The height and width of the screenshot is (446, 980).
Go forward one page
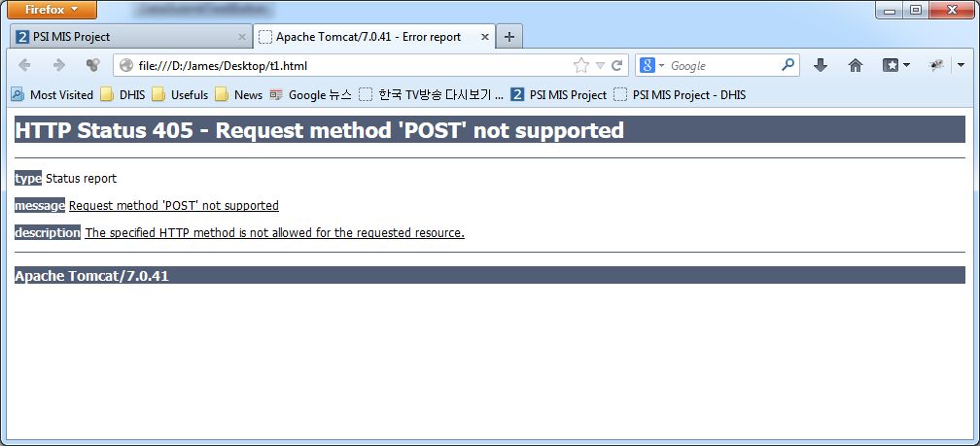coord(59,65)
